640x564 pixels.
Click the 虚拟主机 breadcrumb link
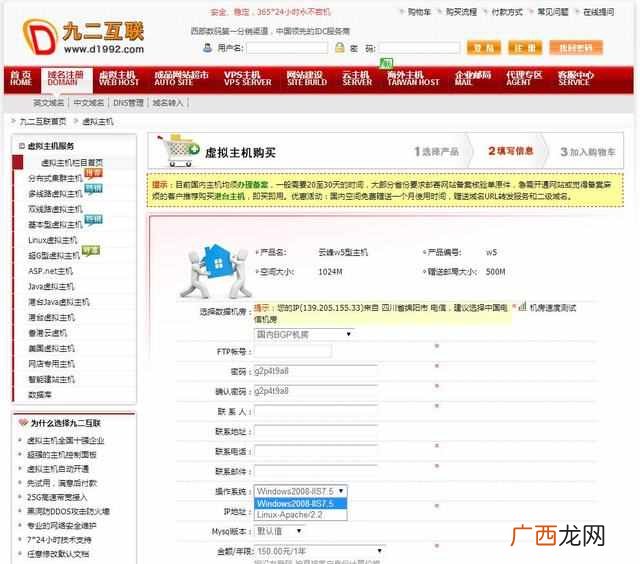click(98, 122)
